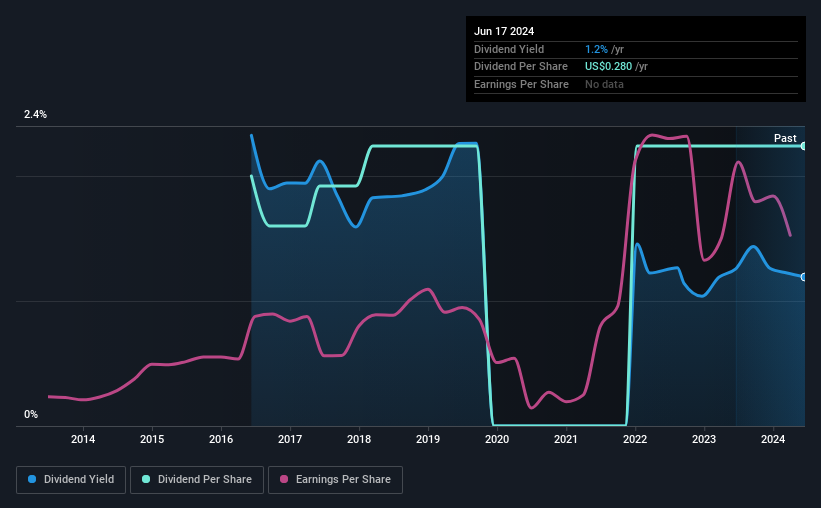
Task: Click the 2017 x-axis label
Action: click(x=290, y=439)
